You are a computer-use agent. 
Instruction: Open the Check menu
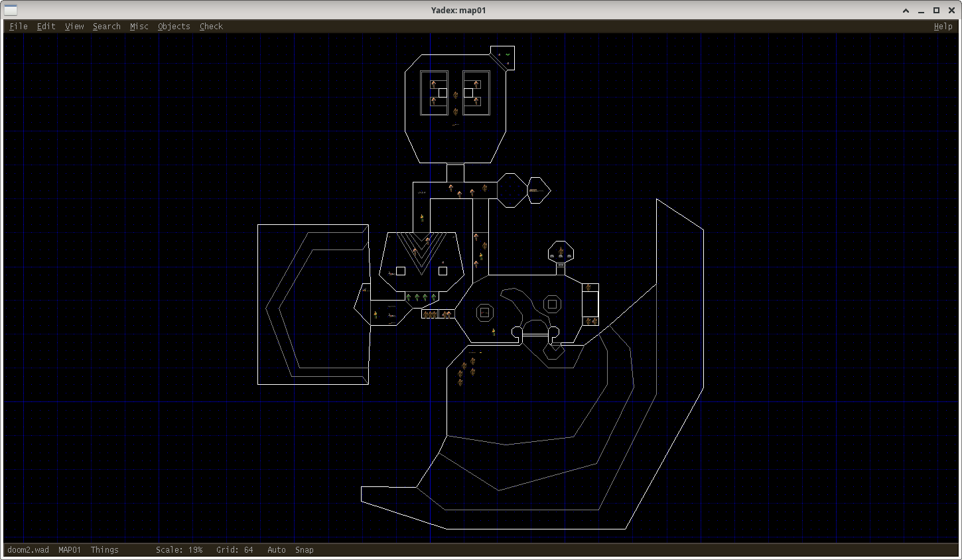click(x=211, y=27)
